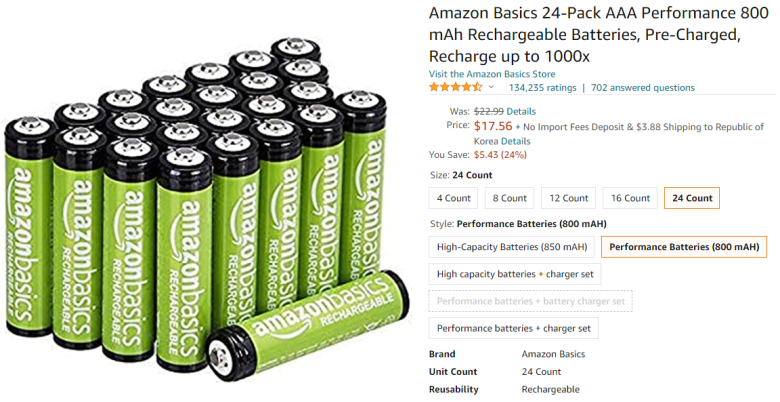Click the battery lying on its side
This screenshot has height=402, width=780.
click(308, 327)
